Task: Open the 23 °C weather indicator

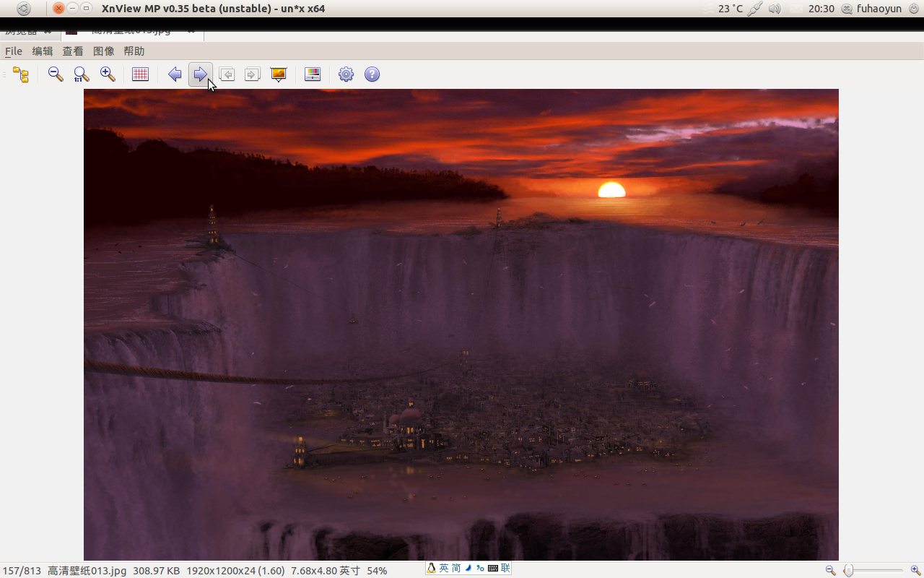Action: coord(731,9)
